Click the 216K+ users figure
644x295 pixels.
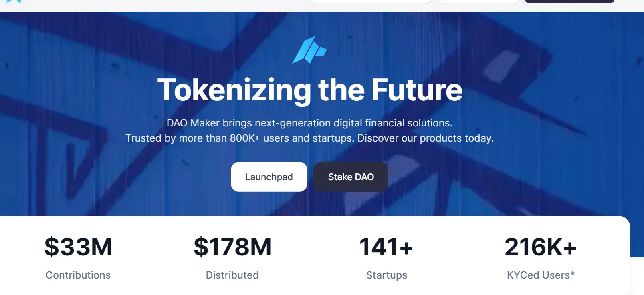pyautogui.click(x=541, y=247)
